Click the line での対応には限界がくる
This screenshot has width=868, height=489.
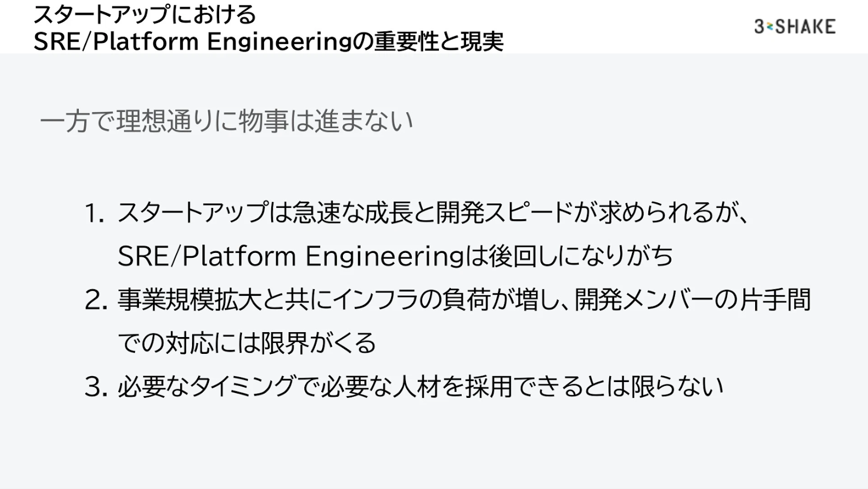[247, 343]
